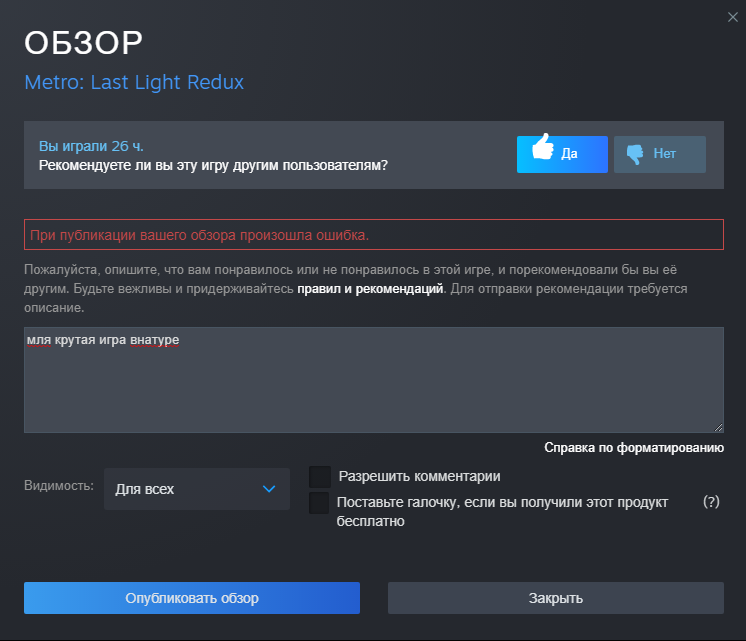
Task: Click the Опубликовать обзор button
Action: pyautogui.click(x=192, y=598)
